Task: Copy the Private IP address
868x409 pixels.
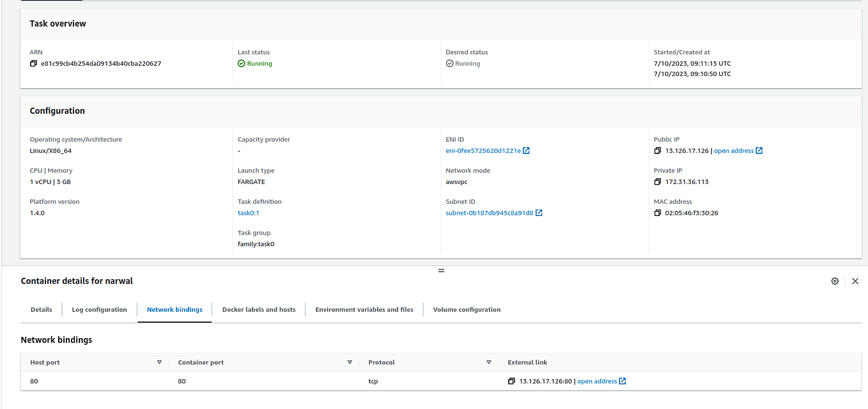Action: 657,181
